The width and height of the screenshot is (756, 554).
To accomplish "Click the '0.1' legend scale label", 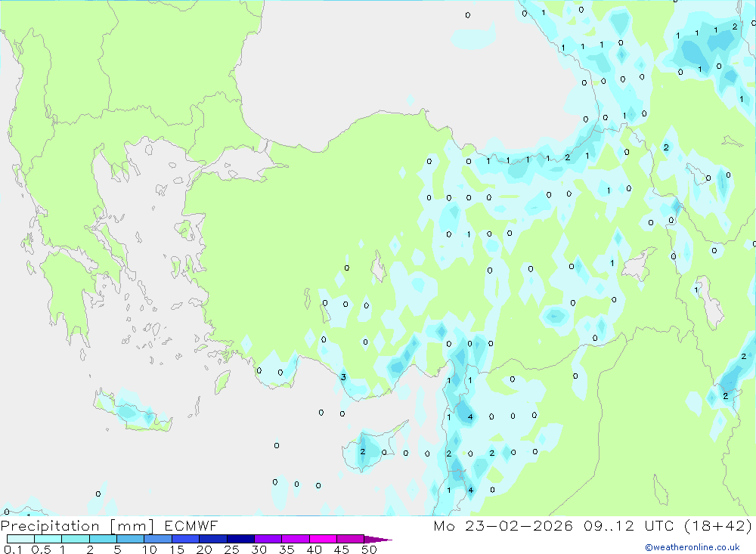I will tap(13, 549).
